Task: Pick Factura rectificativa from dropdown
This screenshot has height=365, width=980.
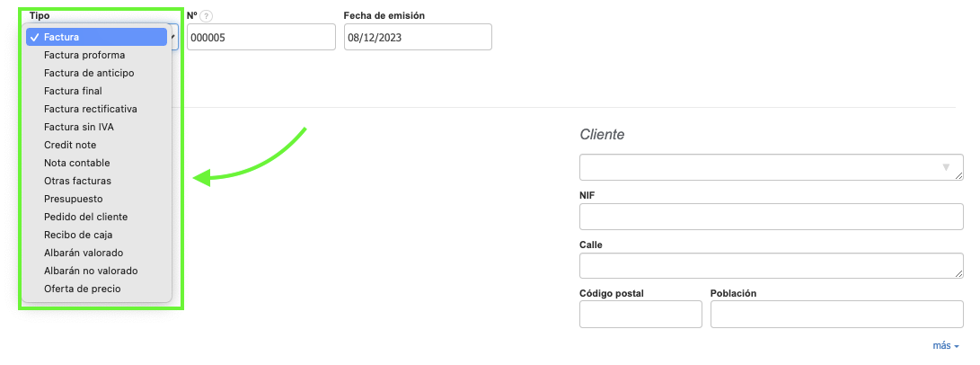Action: point(91,109)
